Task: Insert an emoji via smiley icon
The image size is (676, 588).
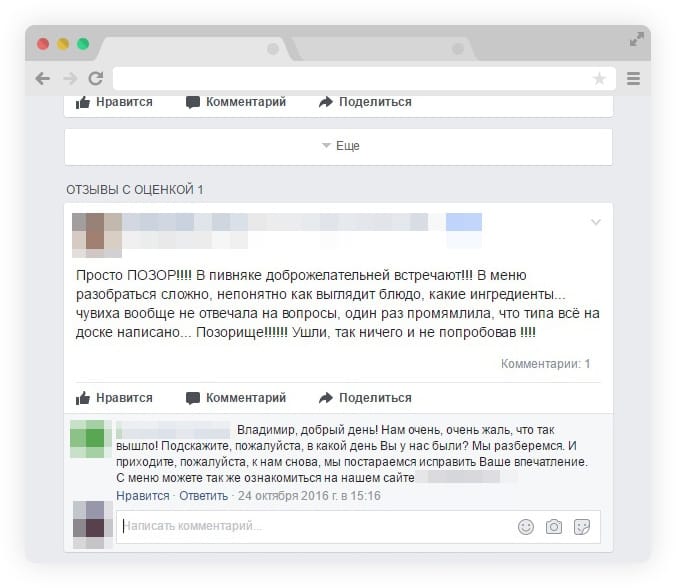Action: 526,527
